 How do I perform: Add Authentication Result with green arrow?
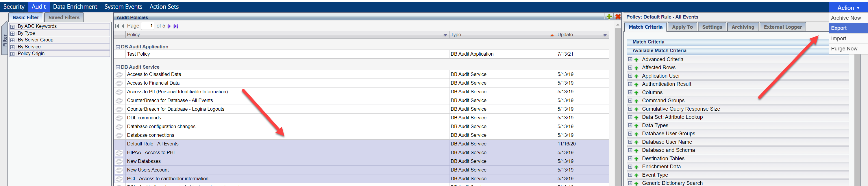[x=636, y=84]
